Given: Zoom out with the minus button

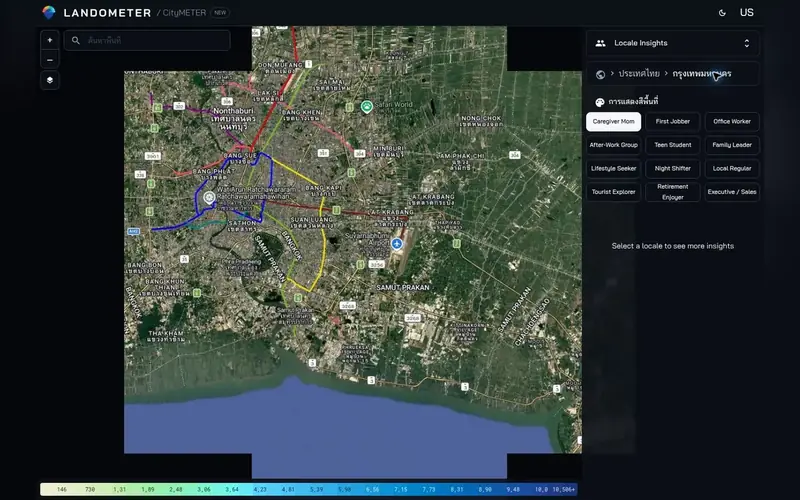Looking at the screenshot, I should click(49, 60).
